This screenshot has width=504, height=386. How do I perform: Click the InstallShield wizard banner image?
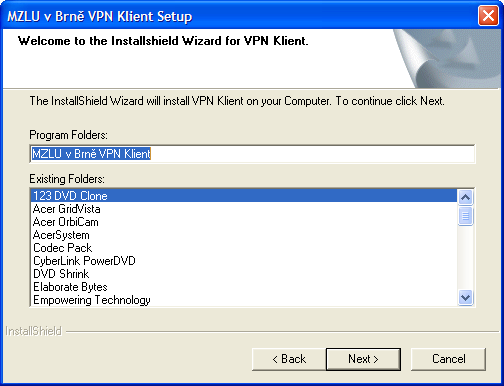447,59
